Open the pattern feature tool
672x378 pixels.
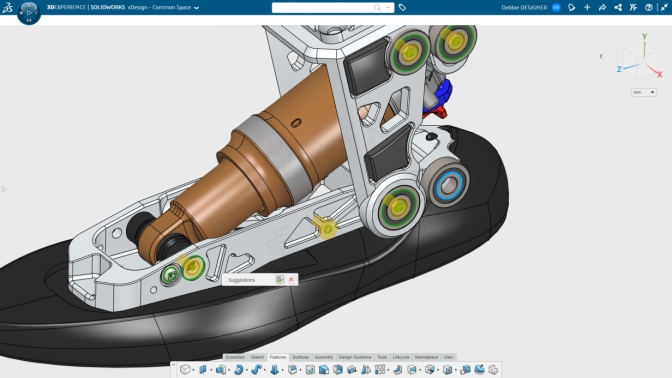pyautogui.click(x=380, y=369)
